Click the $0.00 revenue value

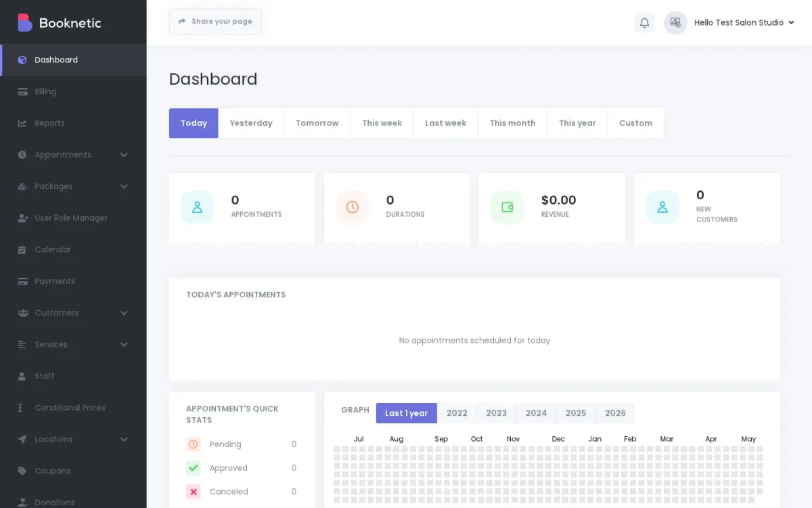pos(558,200)
